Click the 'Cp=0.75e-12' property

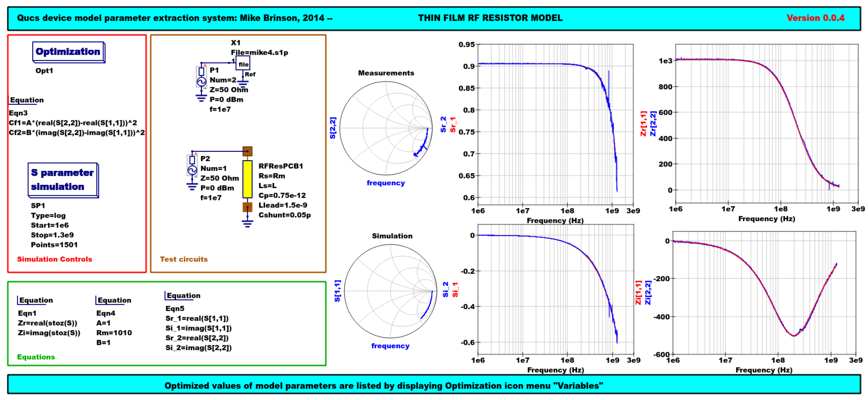[x=282, y=195]
